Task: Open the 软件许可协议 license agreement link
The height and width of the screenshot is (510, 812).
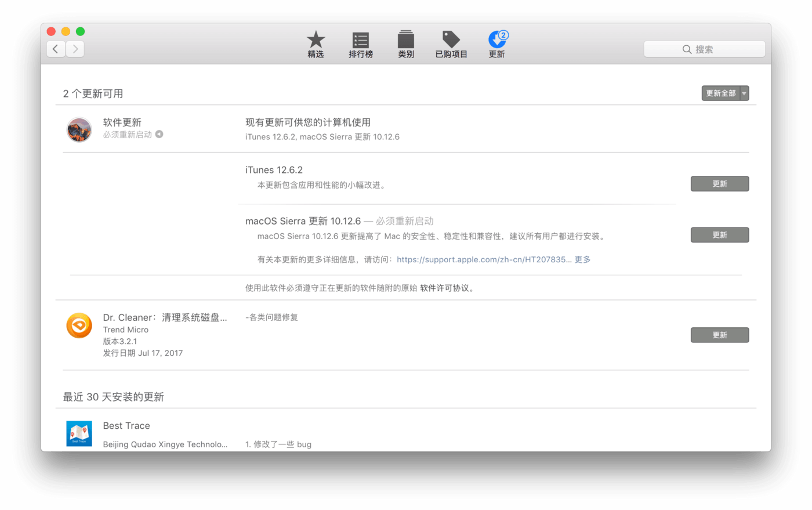Action: point(444,288)
